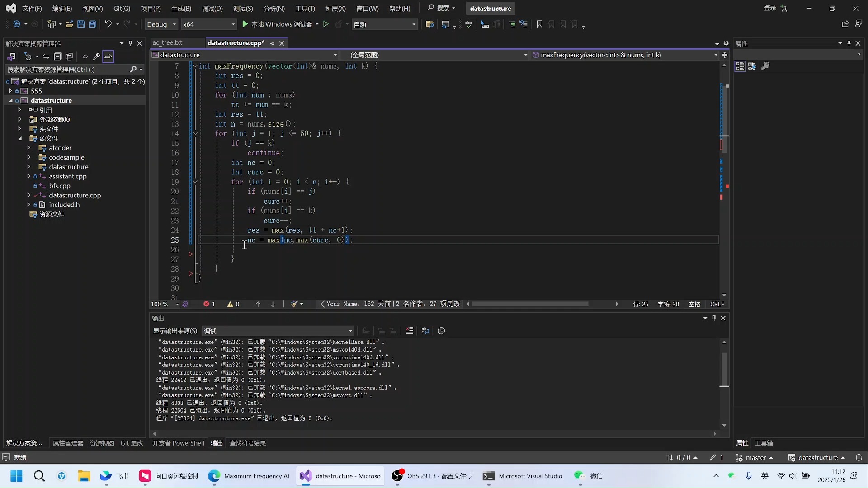Switch to the ac_tree.txt tab
The width and height of the screenshot is (868, 488).
tap(167, 43)
